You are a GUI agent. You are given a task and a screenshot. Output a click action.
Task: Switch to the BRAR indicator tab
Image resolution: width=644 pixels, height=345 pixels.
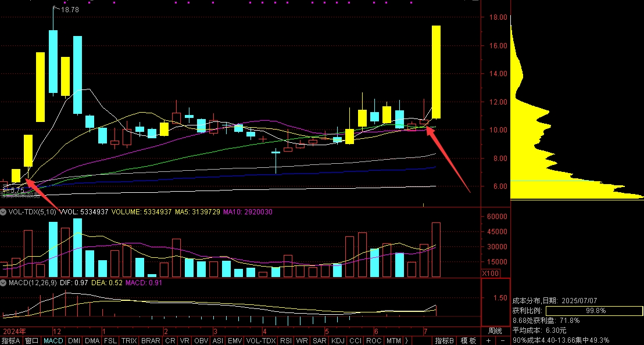tap(151, 341)
